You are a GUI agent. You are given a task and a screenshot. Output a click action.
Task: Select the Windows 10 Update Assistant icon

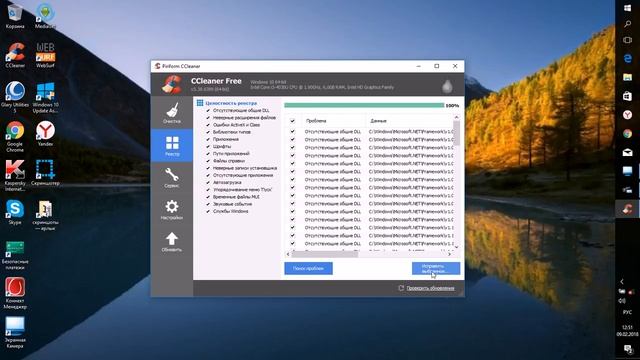(x=45, y=97)
